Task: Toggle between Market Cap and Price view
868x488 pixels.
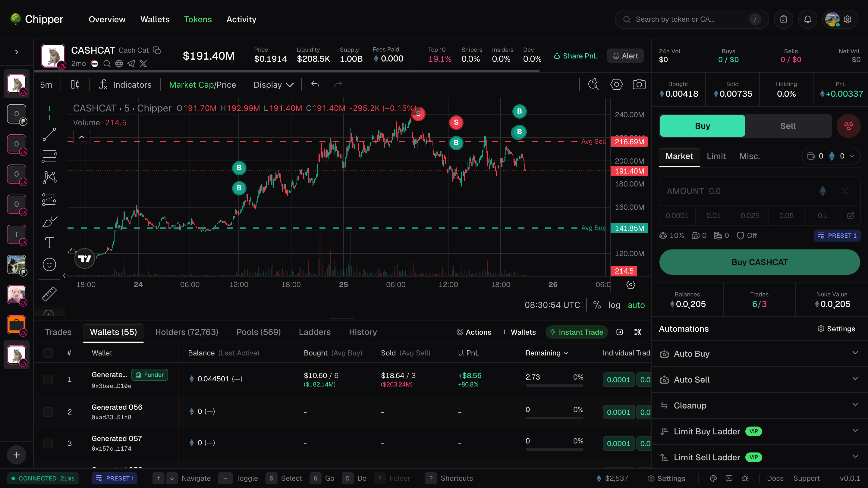Action: (x=203, y=85)
